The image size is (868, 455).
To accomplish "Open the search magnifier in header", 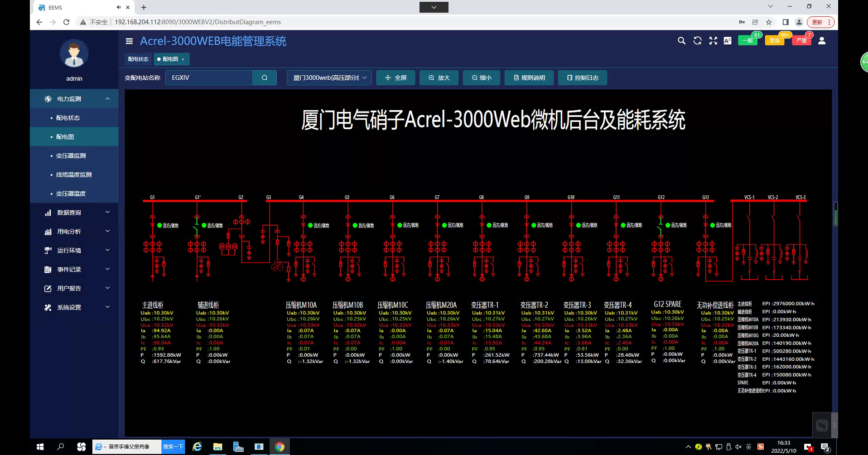I will point(681,41).
